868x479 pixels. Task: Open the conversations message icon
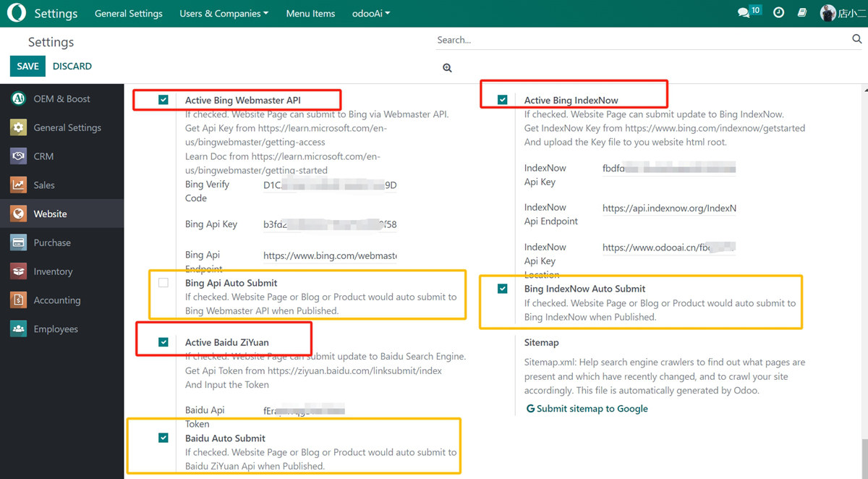coord(744,13)
